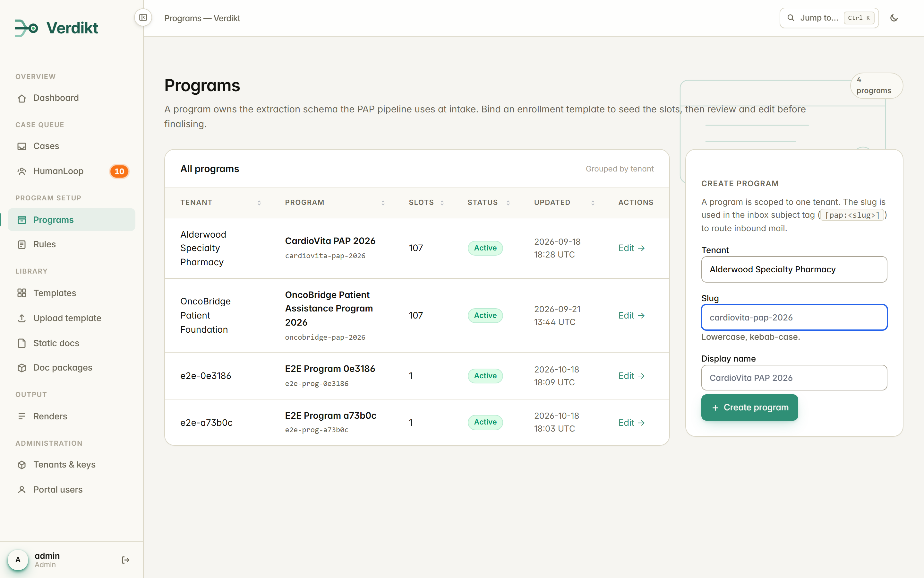924x578 pixels.
Task: Open Dashboard home icon in sidebar
Action: 22,98
